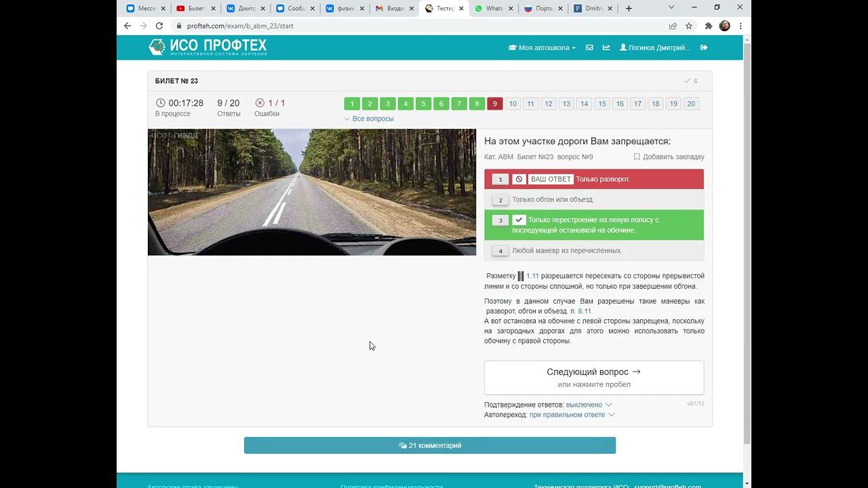The image size is (868, 488).
Task: Go to question 1
Action: [x=352, y=104]
